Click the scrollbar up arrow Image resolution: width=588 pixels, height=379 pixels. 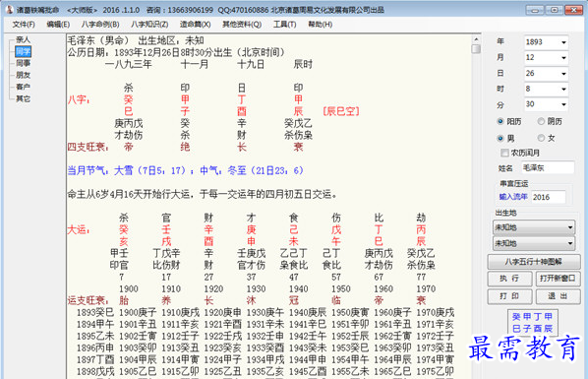point(476,39)
